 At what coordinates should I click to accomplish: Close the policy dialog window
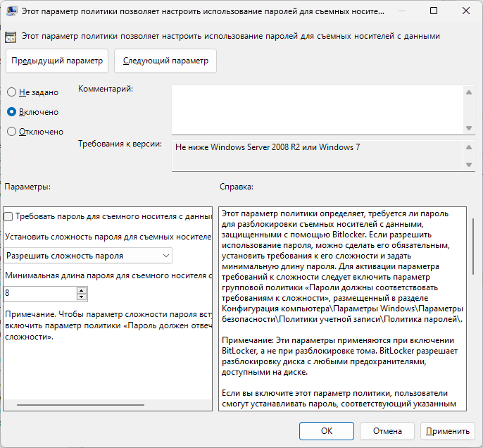[x=466, y=11]
